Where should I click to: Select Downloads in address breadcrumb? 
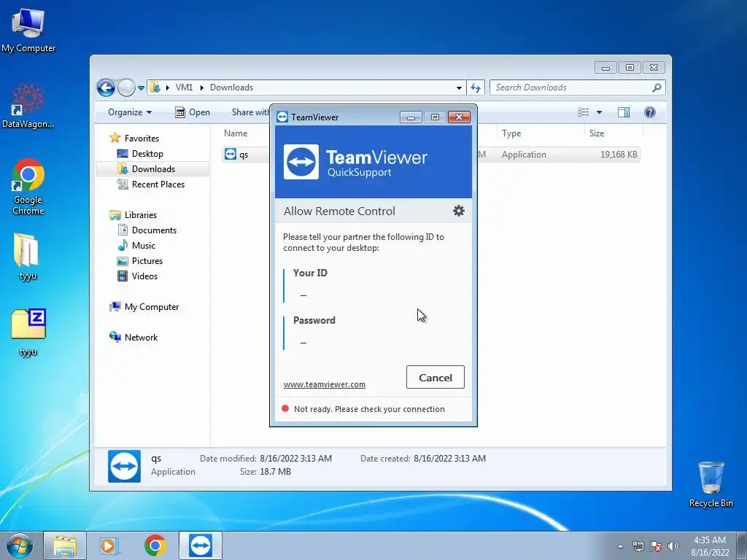pos(231,87)
